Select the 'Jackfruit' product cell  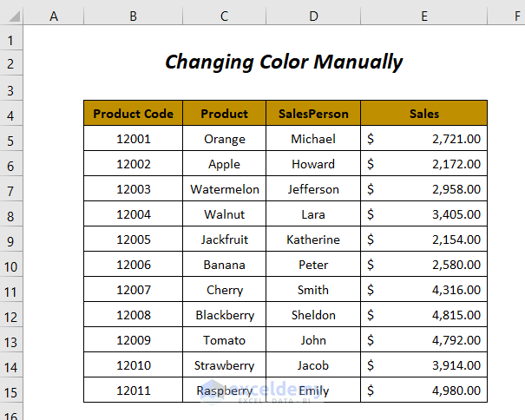[x=225, y=239]
